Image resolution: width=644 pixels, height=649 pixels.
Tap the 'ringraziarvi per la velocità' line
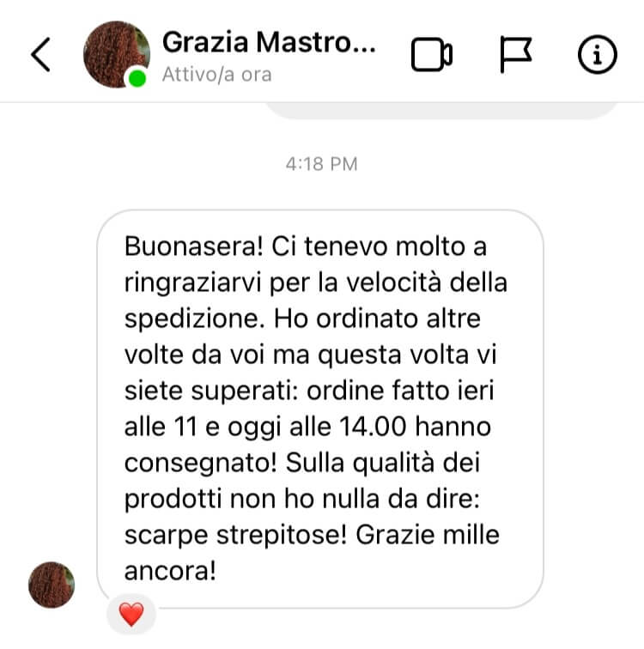coord(283,283)
